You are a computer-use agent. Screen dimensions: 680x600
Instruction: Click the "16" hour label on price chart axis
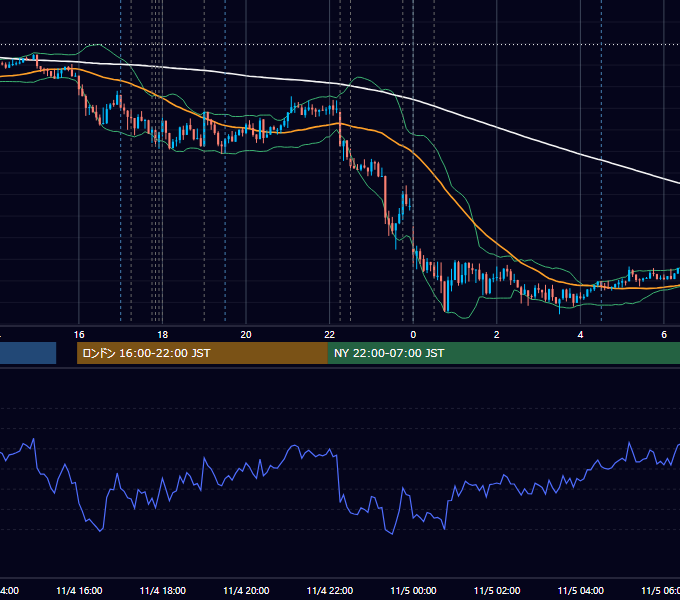(79, 335)
